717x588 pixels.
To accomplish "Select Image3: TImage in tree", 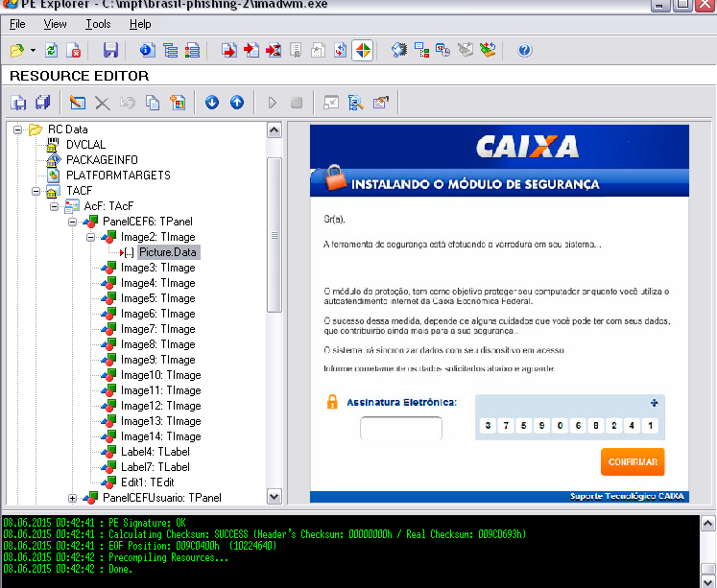I will 157,268.
